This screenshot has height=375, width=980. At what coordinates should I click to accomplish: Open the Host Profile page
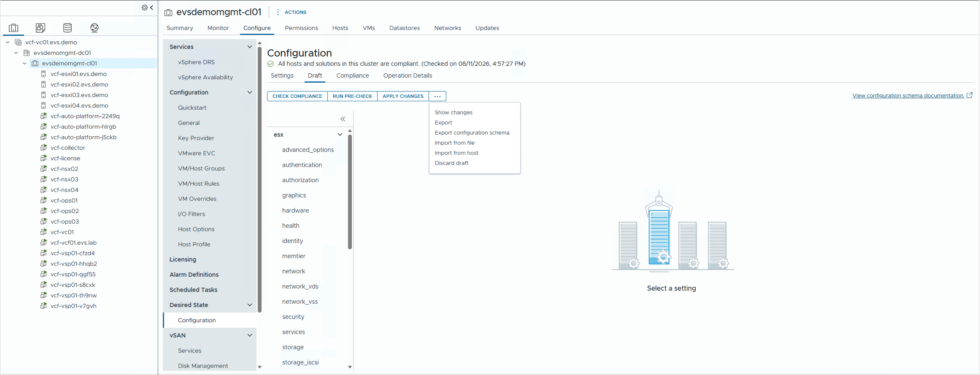click(x=194, y=244)
